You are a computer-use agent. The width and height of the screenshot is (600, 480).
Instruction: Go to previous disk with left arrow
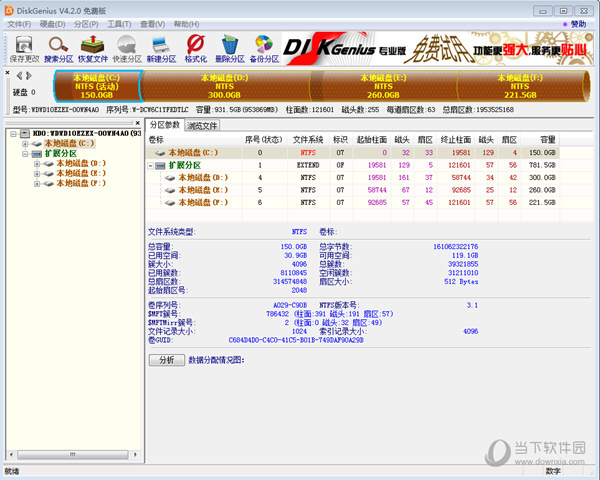(19, 76)
